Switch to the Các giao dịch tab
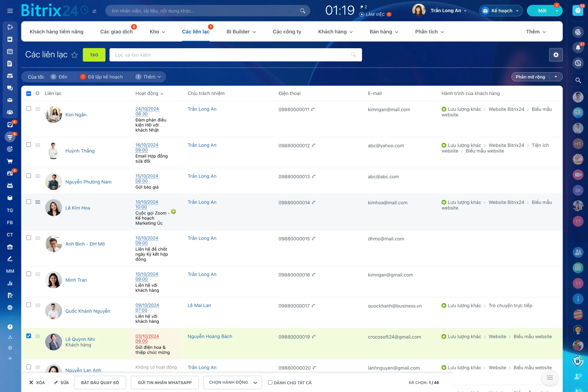Viewport: 588px width, 392px height. [116, 32]
